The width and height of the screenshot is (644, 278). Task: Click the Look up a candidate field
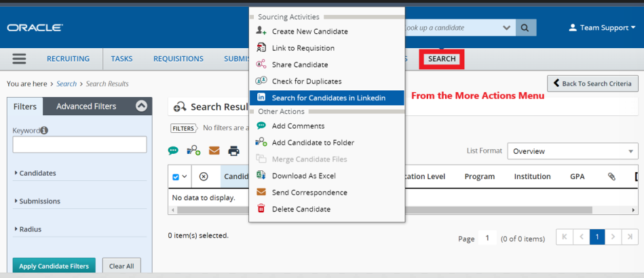(x=453, y=28)
